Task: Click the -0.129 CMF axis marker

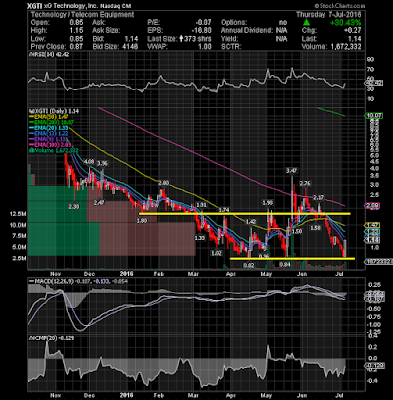Action: pyautogui.click(x=375, y=366)
